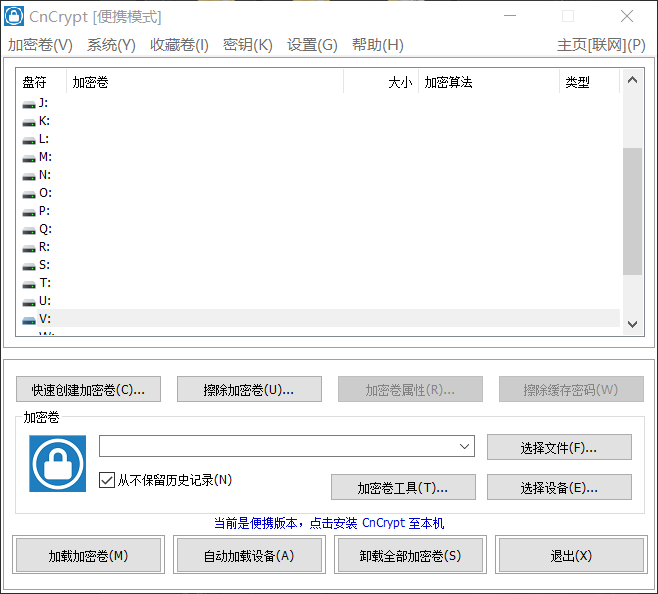Viewport: 658px width, 594px height.
Task: Open the 收藏卷(I) menu
Action: tap(179, 44)
